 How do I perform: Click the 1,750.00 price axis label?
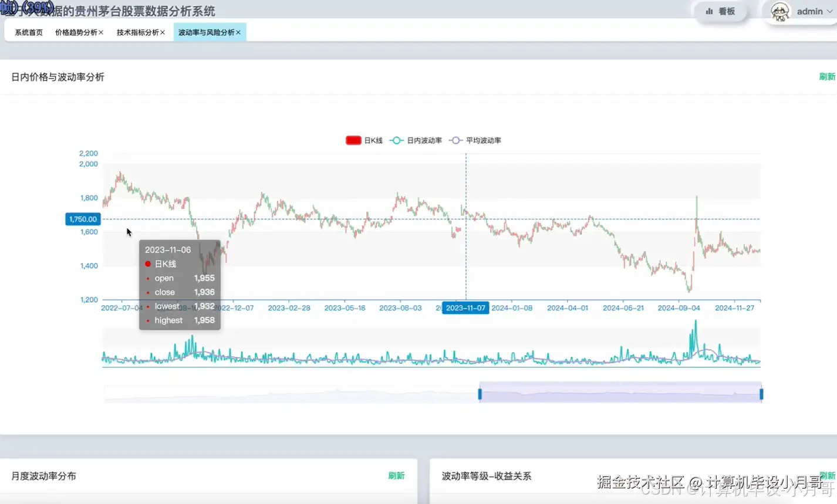(x=83, y=219)
